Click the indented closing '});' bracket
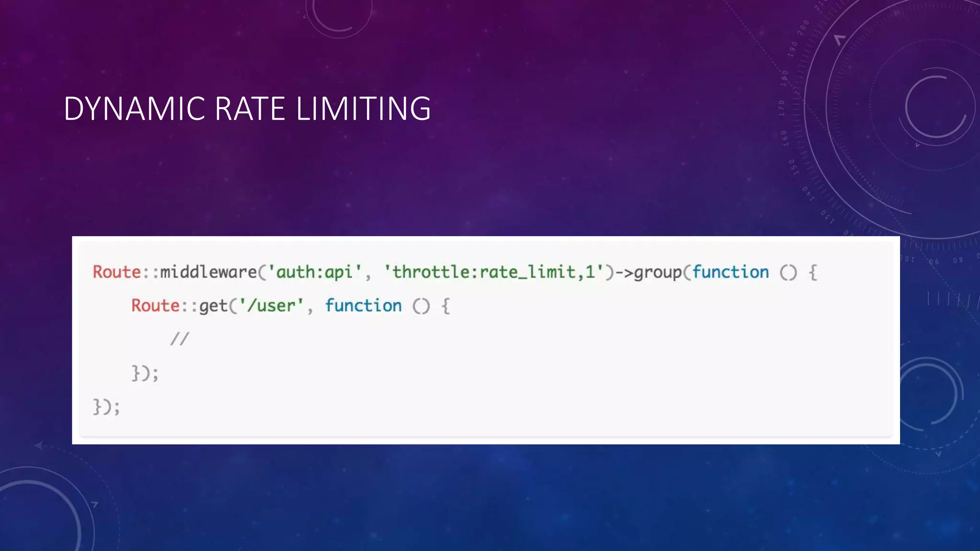Image resolution: width=980 pixels, height=551 pixels. pos(145,373)
